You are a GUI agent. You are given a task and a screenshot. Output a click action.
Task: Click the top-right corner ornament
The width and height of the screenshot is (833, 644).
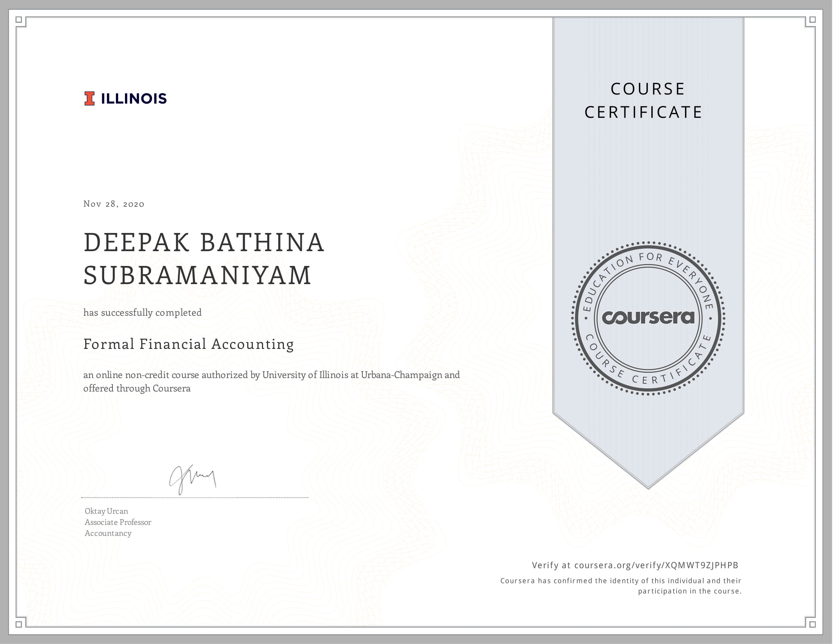coord(812,20)
